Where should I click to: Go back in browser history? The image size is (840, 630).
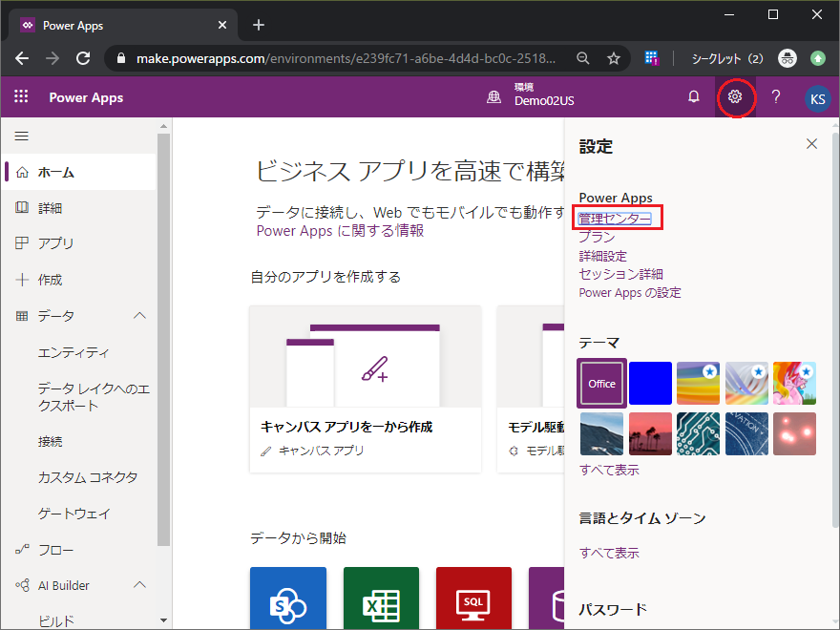click(22, 58)
